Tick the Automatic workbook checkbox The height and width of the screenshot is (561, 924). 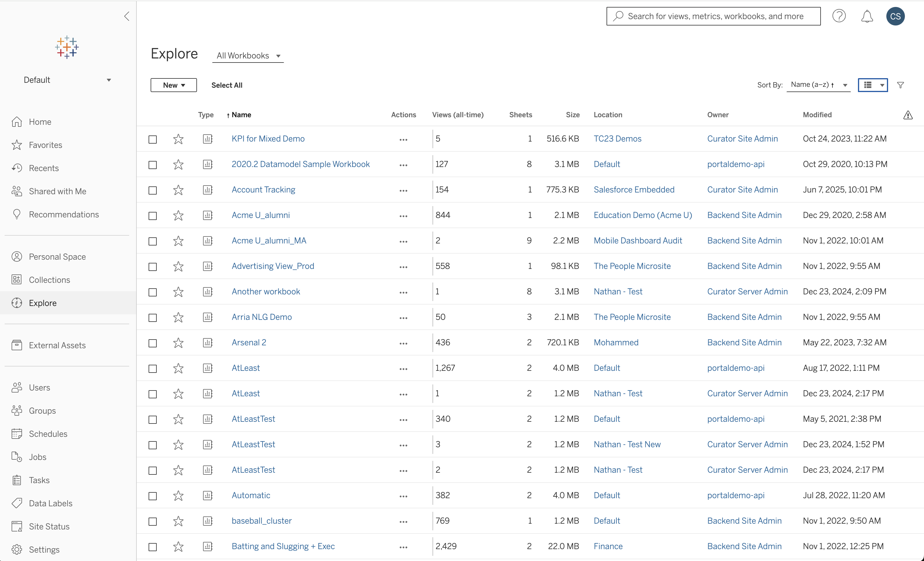[153, 496]
